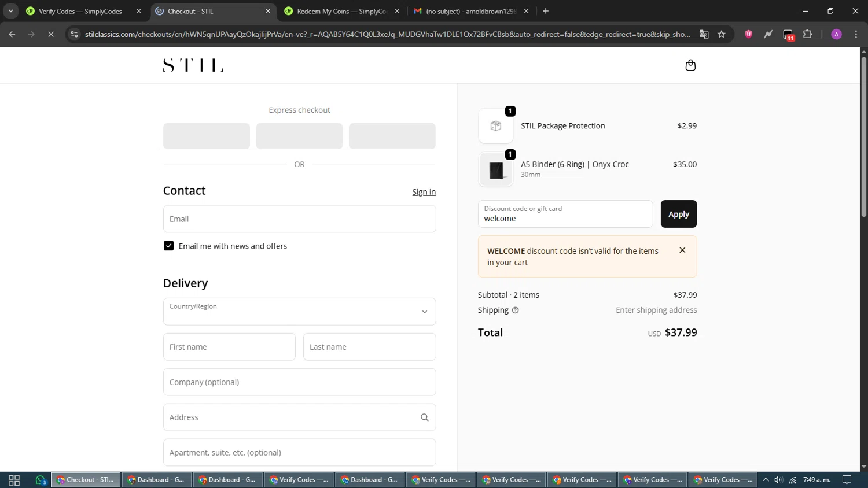Select the Checkout - STIL tab
The image size is (868, 488).
click(x=211, y=11)
